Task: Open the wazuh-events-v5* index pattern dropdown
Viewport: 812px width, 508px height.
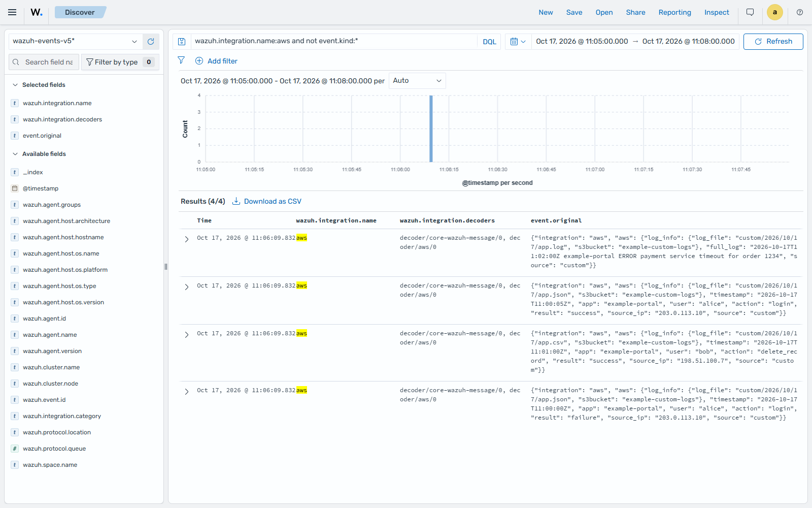Action: click(x=75, y=41)
